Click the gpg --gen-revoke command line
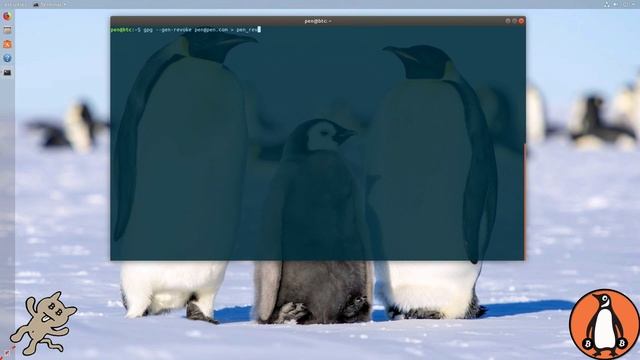640x360 pixels. click(185, 30)
